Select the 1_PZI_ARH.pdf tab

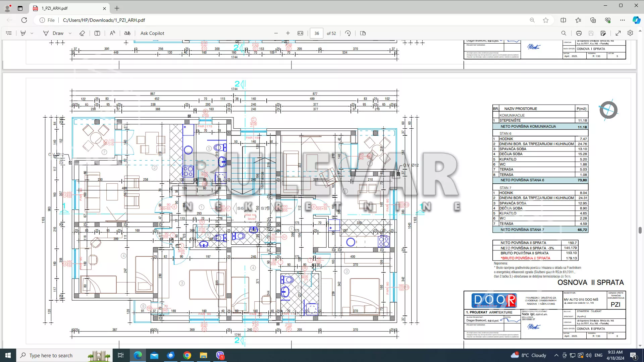tap(69, 8)
